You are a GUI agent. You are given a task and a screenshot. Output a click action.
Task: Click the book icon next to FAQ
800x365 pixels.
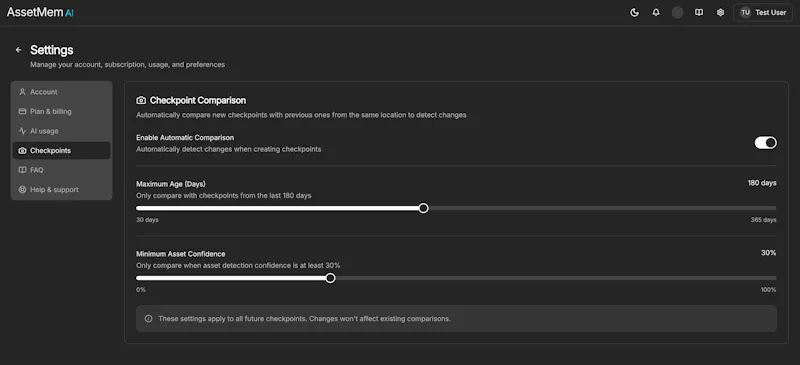22,170
